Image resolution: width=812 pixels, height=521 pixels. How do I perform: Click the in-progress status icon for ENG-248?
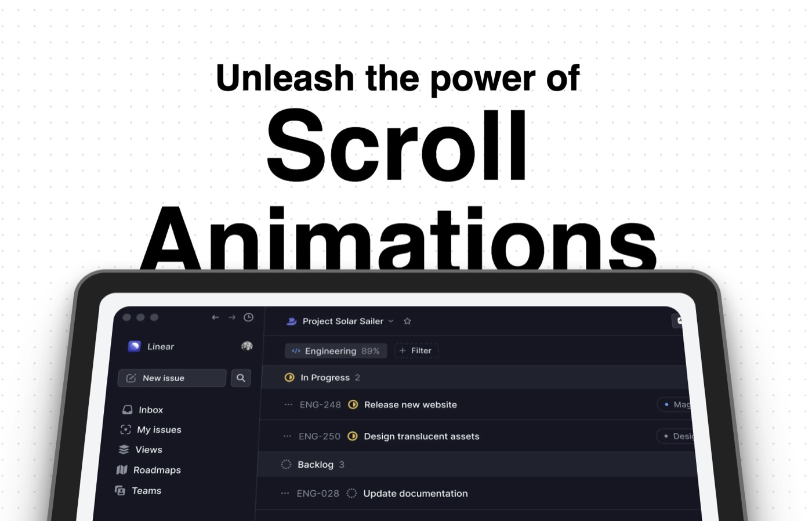353,404
